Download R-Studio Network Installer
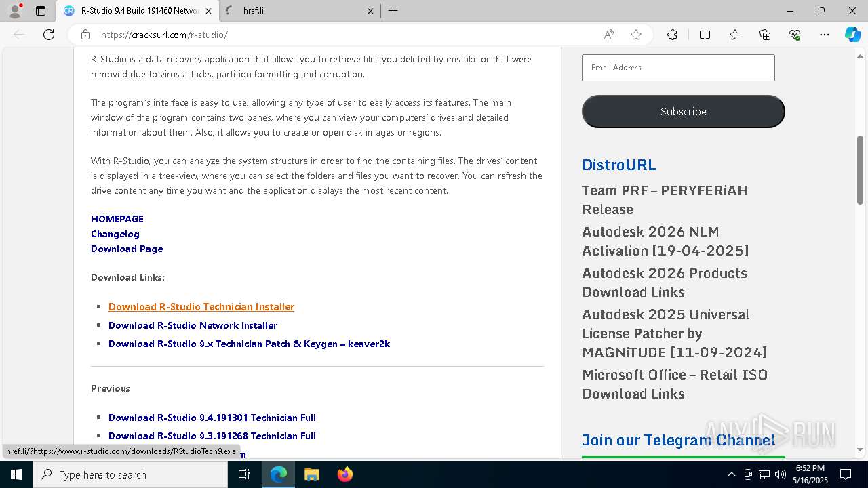Screen dimensions: 868x488 (193, 325)
